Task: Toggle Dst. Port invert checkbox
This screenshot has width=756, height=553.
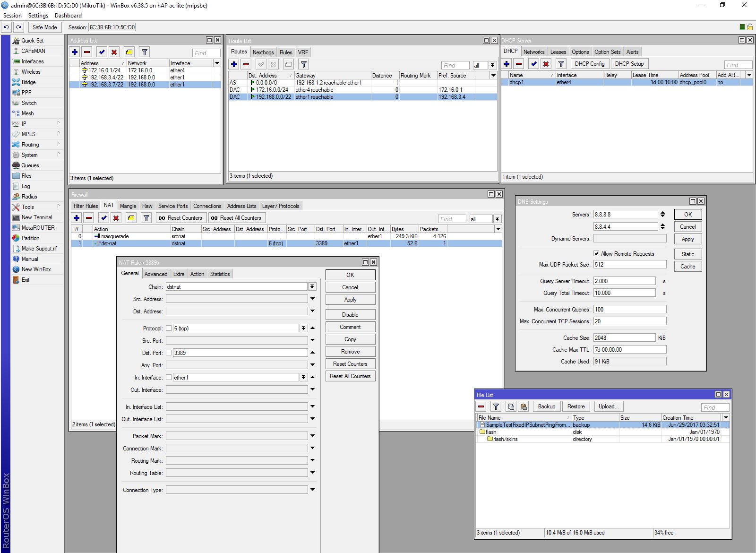Action: click(168, 353)
